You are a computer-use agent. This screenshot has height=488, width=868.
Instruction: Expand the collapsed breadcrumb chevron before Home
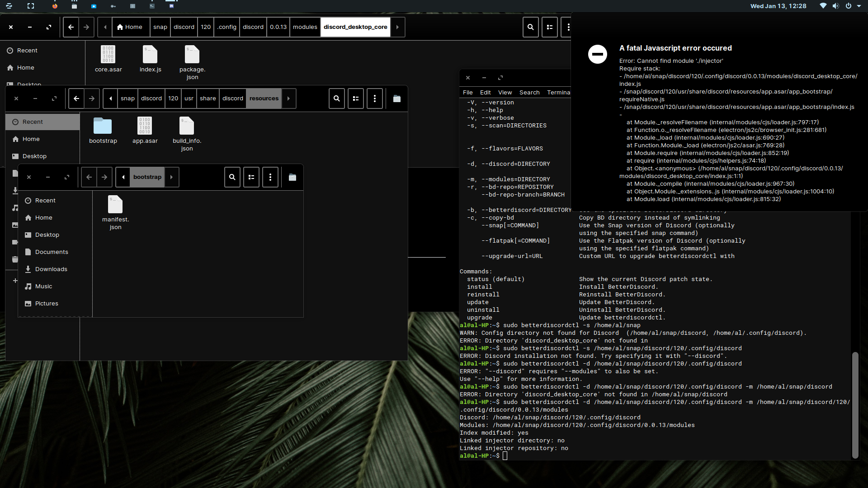(104, 27)
